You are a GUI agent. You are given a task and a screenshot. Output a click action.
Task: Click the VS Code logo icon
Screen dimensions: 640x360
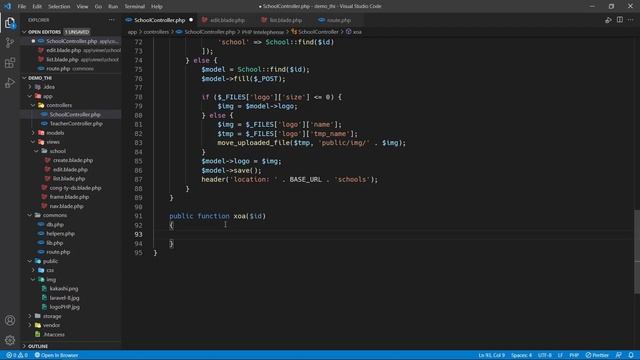(x=7, y=6)
